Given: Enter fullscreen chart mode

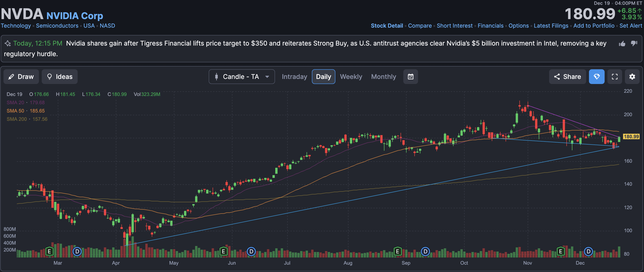Looking at the screenshot, I should click(x=615, y=77).
